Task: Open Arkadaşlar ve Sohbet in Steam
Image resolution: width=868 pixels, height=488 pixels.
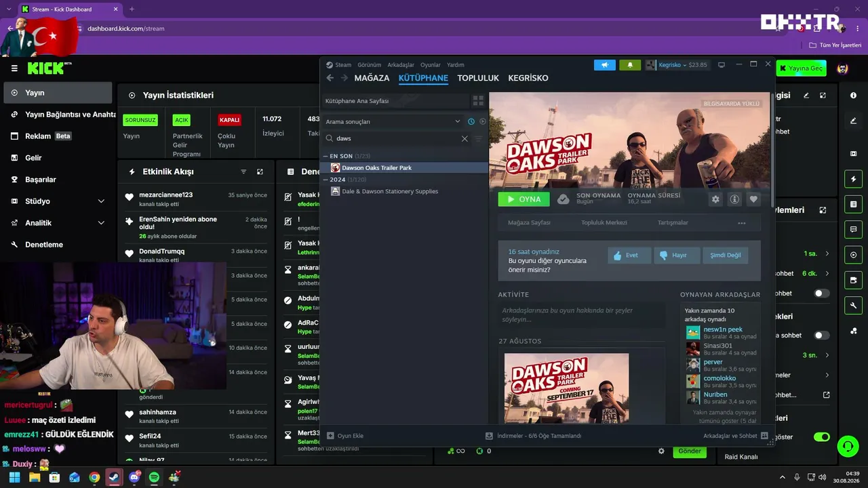Action: [x=735, y=436]
